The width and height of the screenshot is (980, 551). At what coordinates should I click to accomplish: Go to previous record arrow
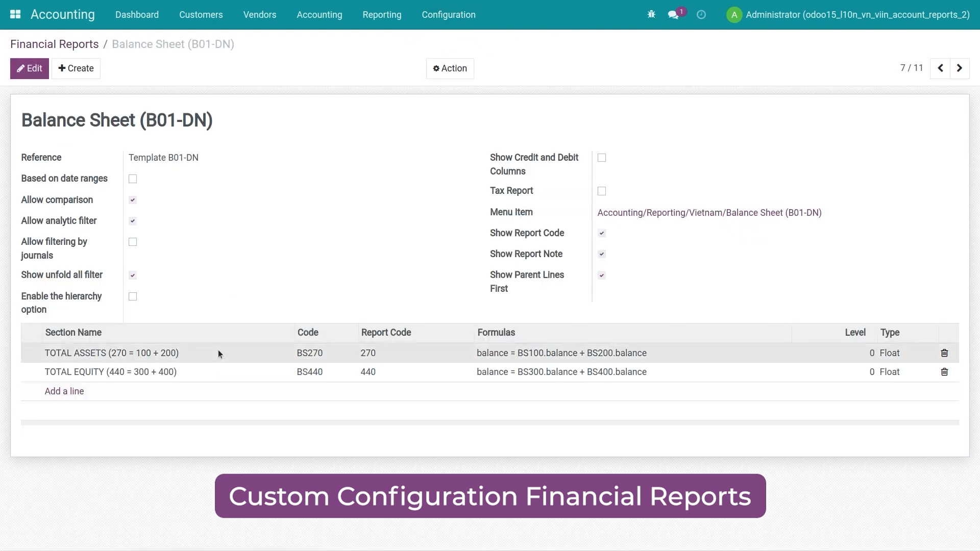click(940, 68)
